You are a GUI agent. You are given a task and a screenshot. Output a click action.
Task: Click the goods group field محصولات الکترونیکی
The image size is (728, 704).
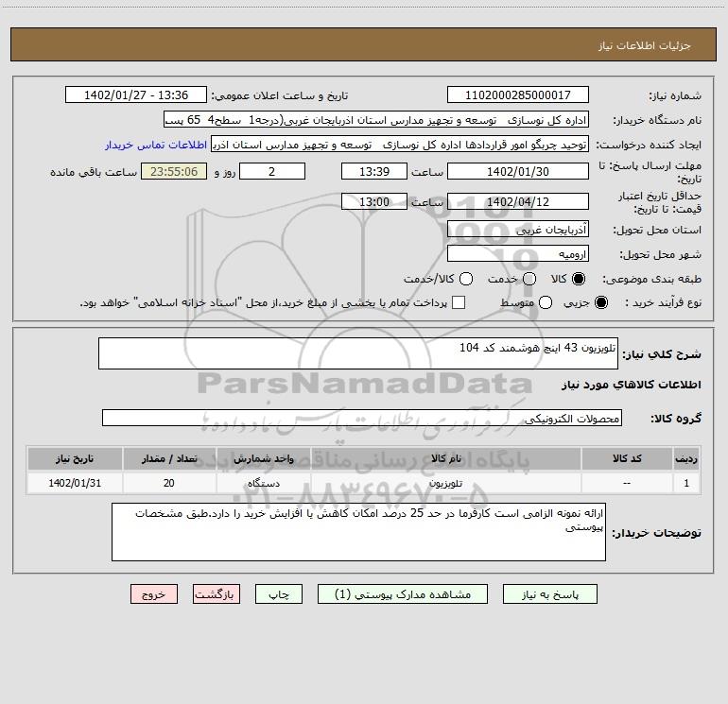[362, 418]
